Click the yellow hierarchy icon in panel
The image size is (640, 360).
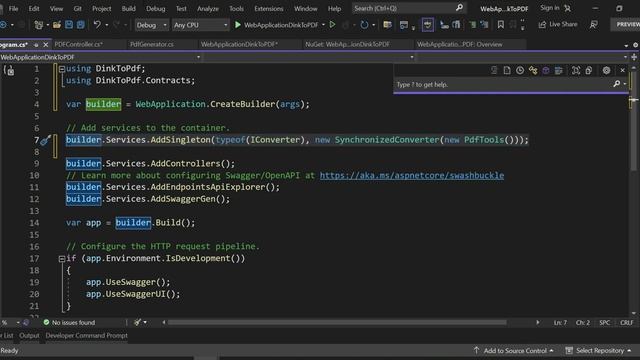(x=533, y=71)
